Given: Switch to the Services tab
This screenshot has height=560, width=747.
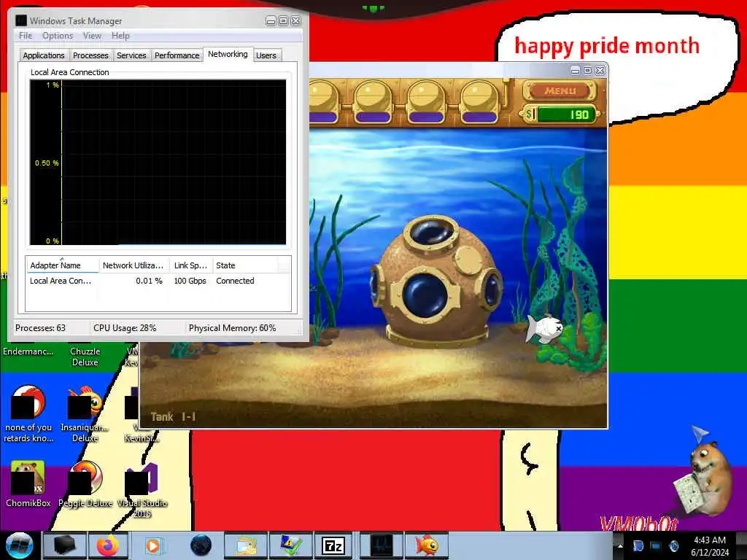Looking at the screenshot, I should (x=131, y=55).
